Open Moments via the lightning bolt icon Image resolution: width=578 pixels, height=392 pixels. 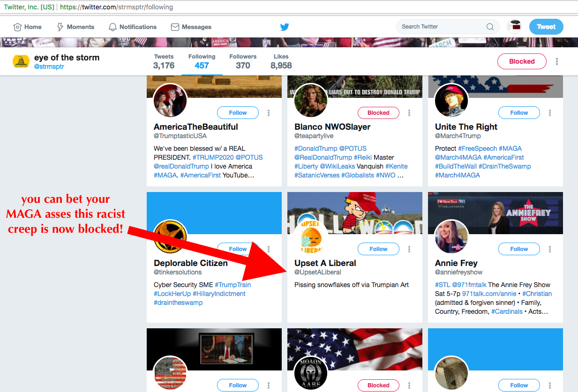pos(60,27)
